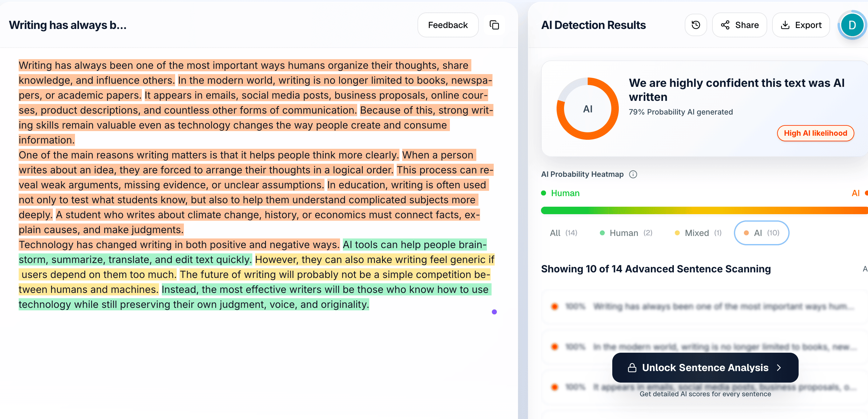Select the All (14) filter tab
Screen dimensions: 868x419
click(x=563, y=233)
